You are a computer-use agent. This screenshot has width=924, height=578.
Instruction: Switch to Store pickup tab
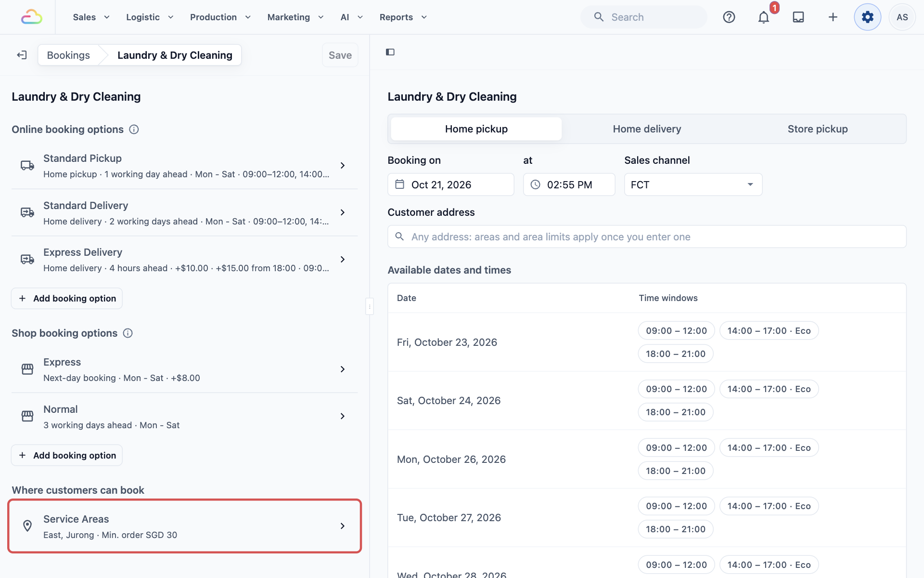click(818, 129)
